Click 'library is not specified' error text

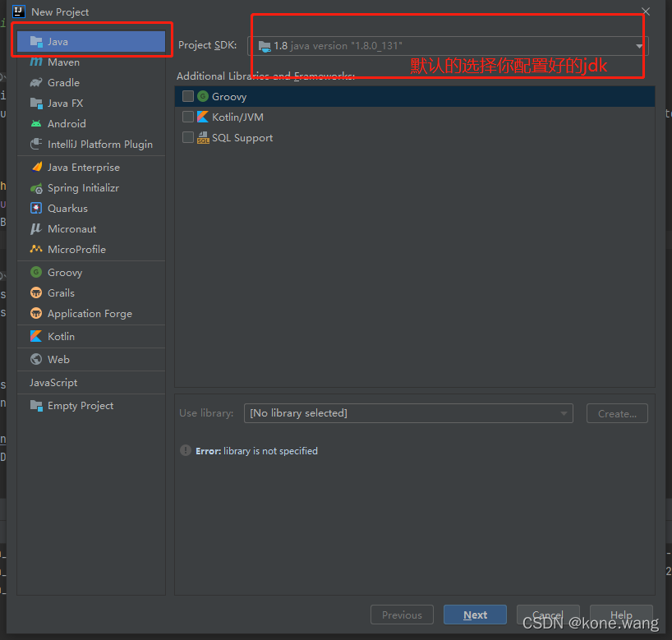[x=270, y=451]
